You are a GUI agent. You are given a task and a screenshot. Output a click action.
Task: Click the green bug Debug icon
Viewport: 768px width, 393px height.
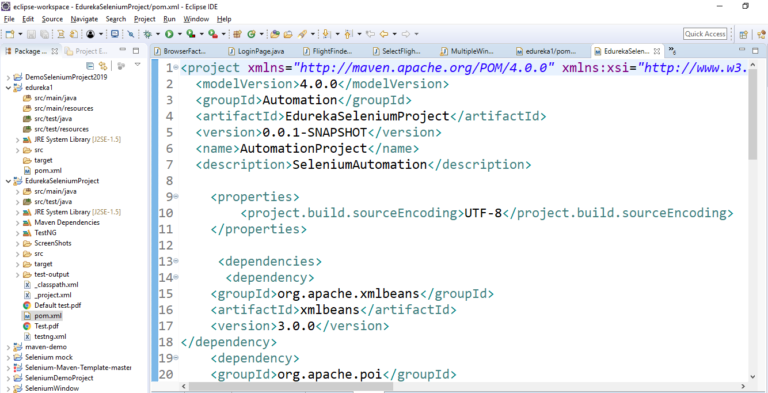[148, 34]
